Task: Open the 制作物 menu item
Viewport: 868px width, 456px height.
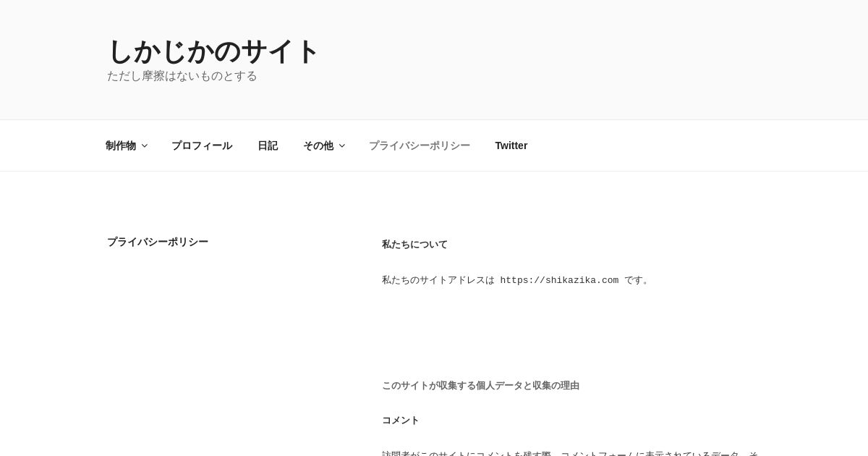Action: (x=121, y=145)
